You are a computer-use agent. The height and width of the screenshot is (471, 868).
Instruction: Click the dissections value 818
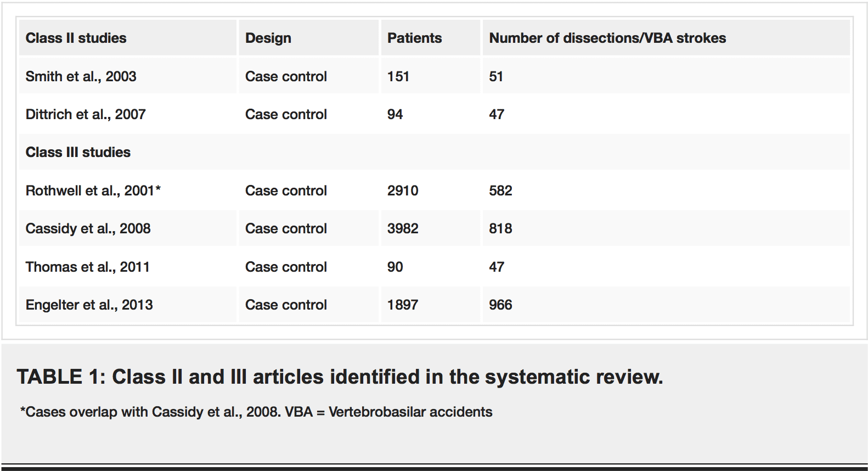point(500,228)
